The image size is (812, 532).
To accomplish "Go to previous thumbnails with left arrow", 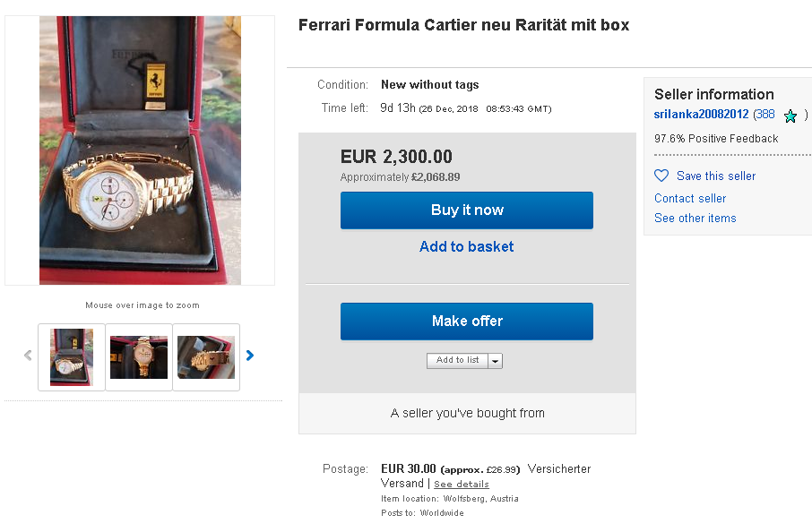I will click(28, 356).
